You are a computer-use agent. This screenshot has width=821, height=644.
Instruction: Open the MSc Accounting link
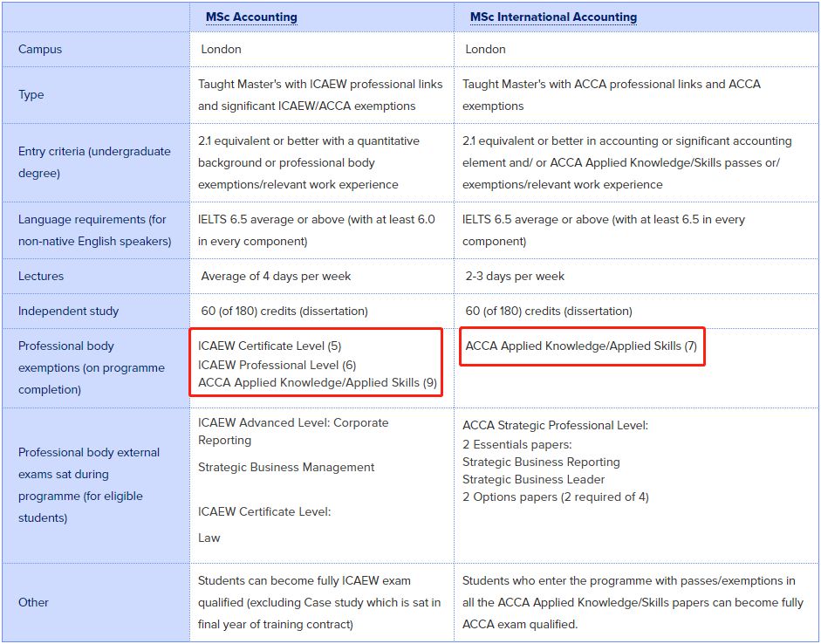coord(251,17)
